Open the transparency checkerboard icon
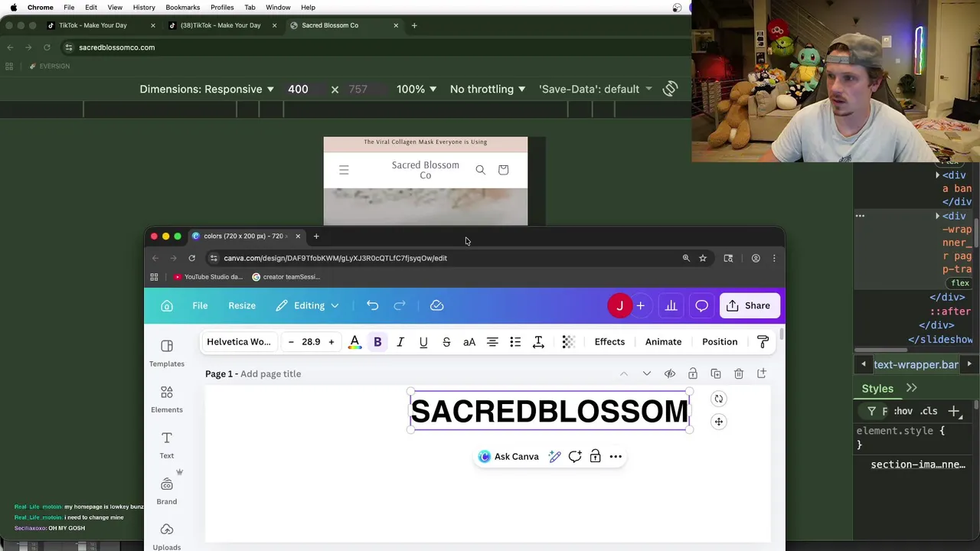This screenshot has height=551, width=980. click(568, 342)
